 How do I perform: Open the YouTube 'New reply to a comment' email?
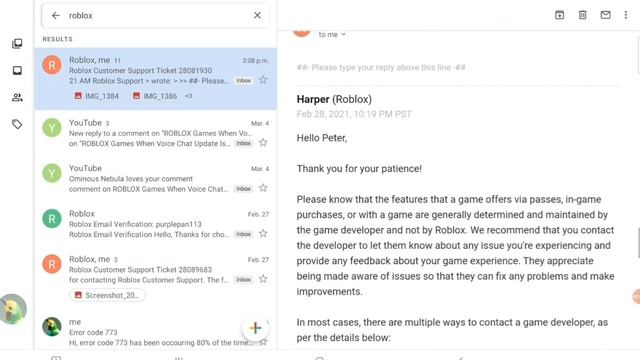156,133
